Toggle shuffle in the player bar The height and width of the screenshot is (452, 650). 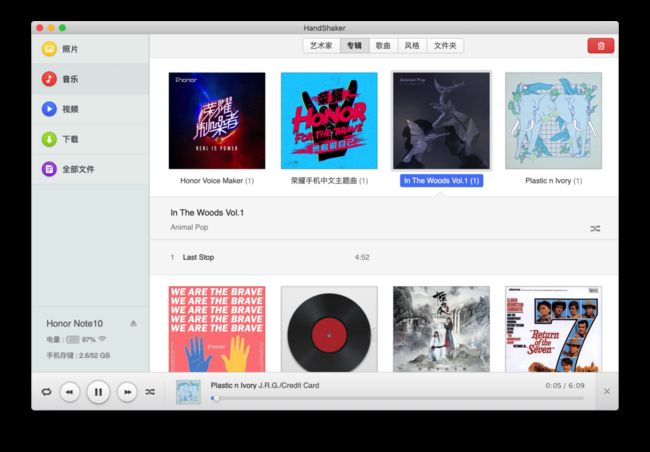(150, 392)
